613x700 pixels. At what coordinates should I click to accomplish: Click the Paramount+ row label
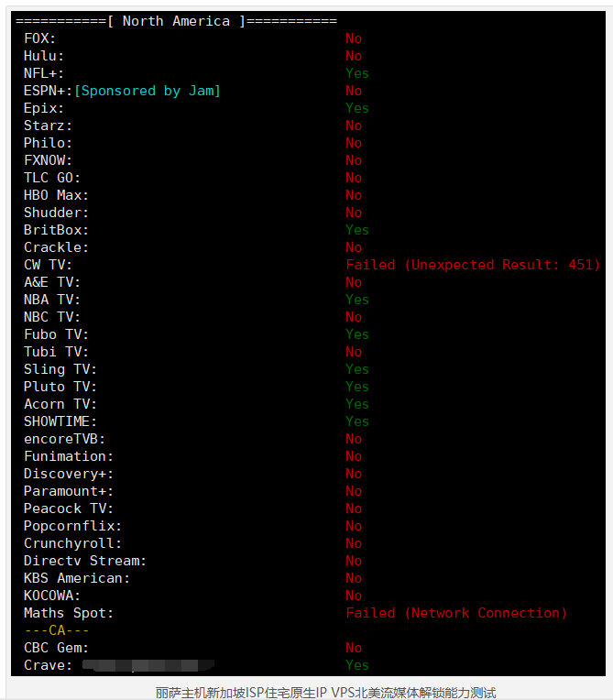tap(69, 491)
